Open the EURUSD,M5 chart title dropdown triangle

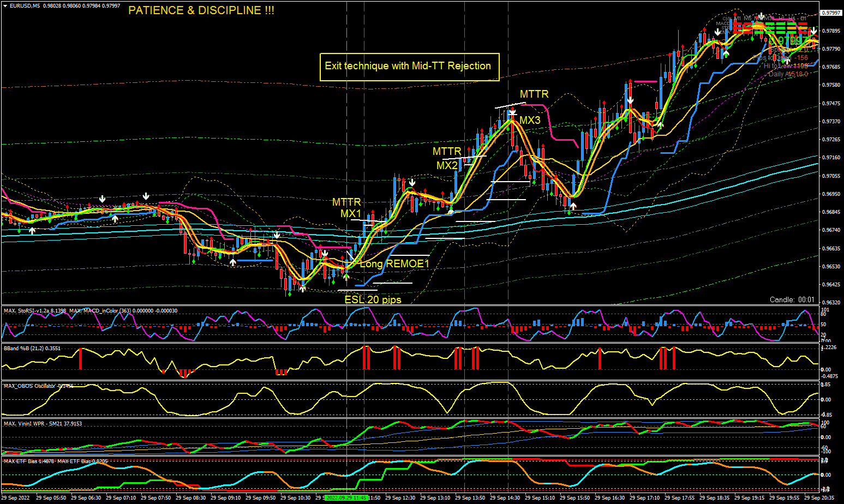coord(5,6)
